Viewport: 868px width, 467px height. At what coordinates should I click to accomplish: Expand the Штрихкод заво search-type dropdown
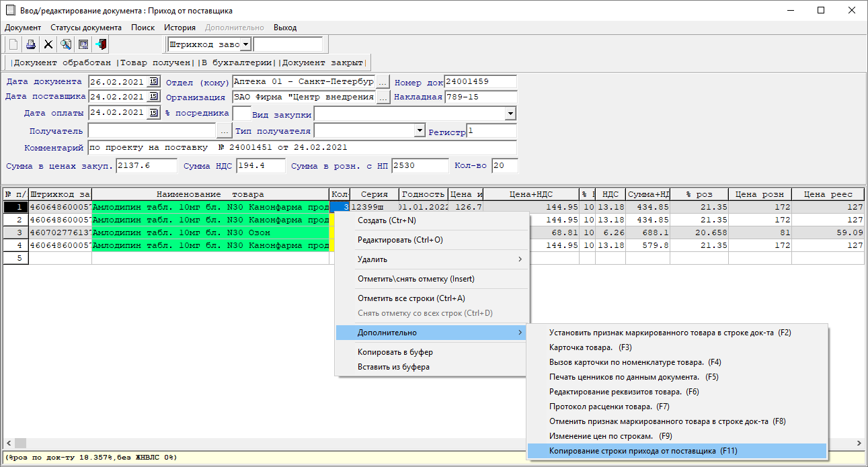(x=245, y=44)
